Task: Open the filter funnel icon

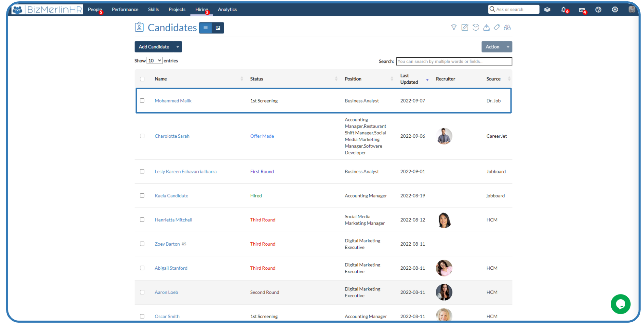Action: click(x=453, y=27)
